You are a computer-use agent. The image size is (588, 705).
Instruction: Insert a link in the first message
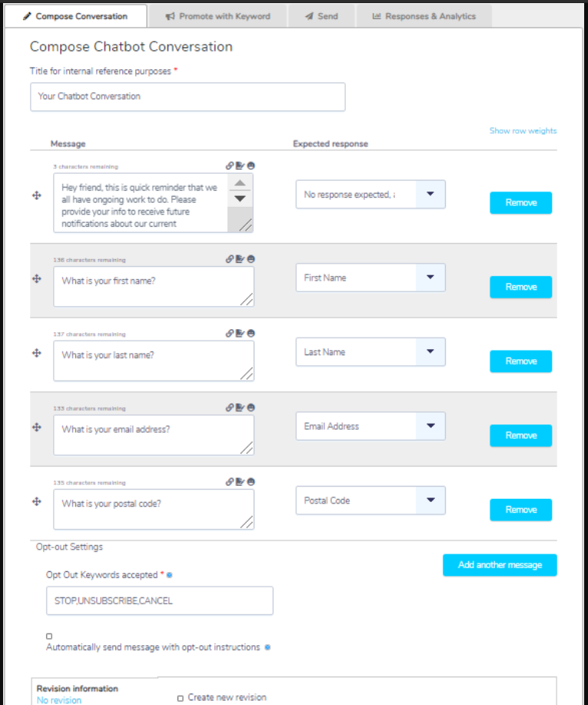point(229,165)
